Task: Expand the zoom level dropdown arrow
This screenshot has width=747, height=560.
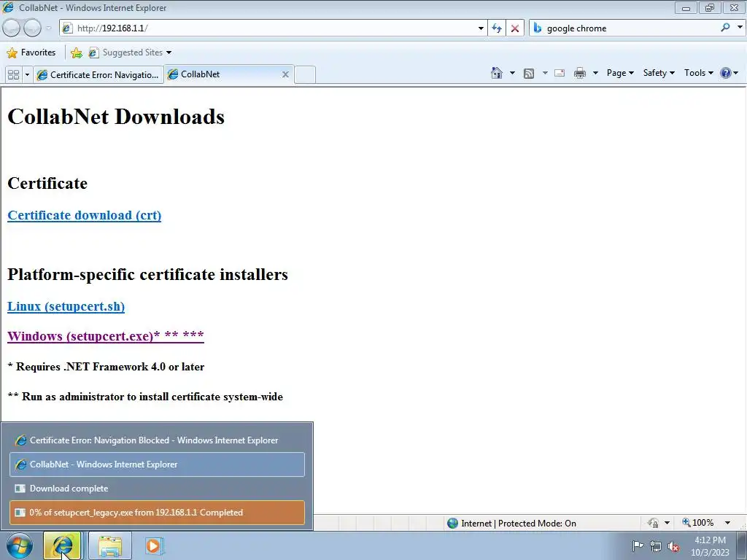Action: [727, 523]
